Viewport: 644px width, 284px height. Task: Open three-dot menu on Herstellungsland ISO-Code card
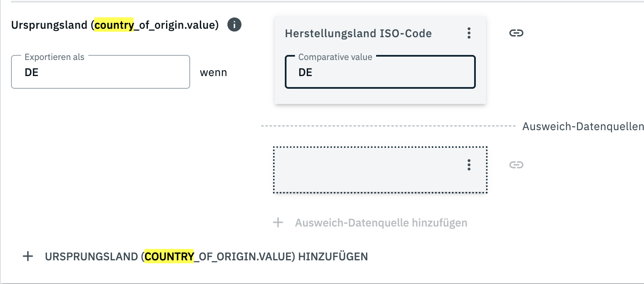469,33
